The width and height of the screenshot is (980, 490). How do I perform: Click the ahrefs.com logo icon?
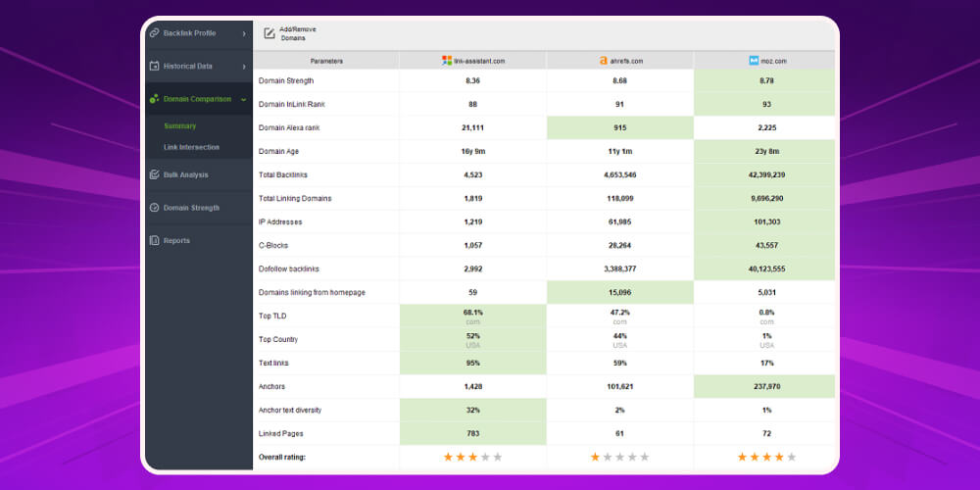pos(603,61)
